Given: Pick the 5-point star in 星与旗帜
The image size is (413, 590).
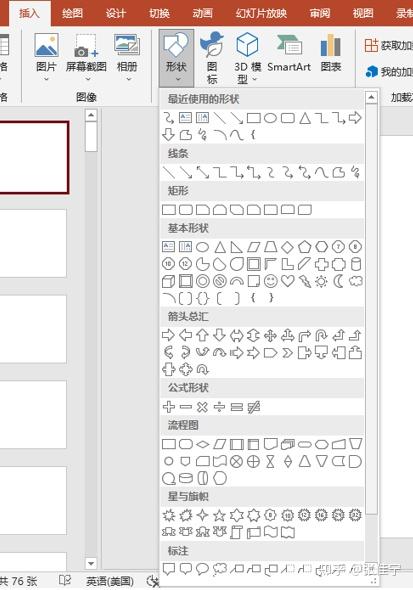Looking at the screenshot, I should click(x=219, y=515).
